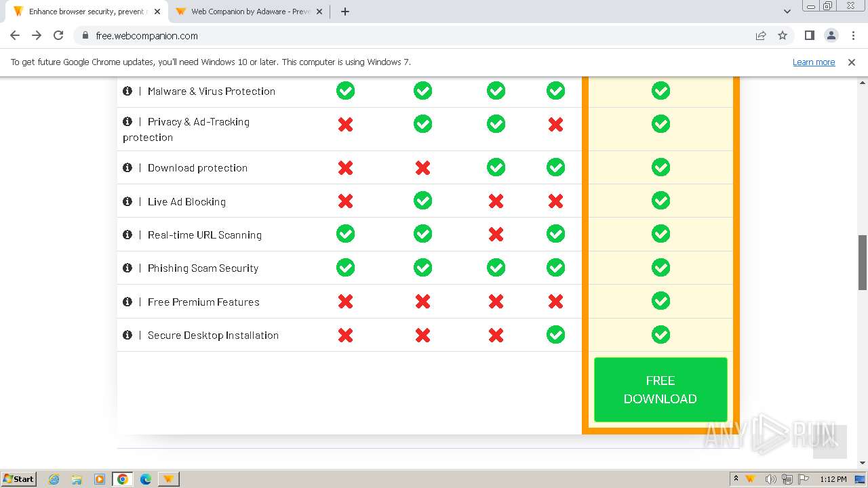Click Secure Desktop Installation row label
Viewport: 868px width, 488px height.
coord(213,335)
